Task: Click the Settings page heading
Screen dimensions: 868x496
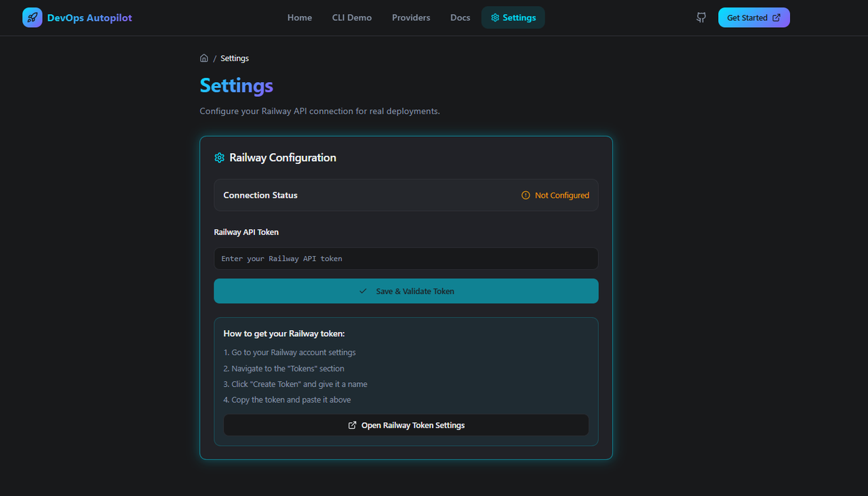Action: click(x=237, y=85)
